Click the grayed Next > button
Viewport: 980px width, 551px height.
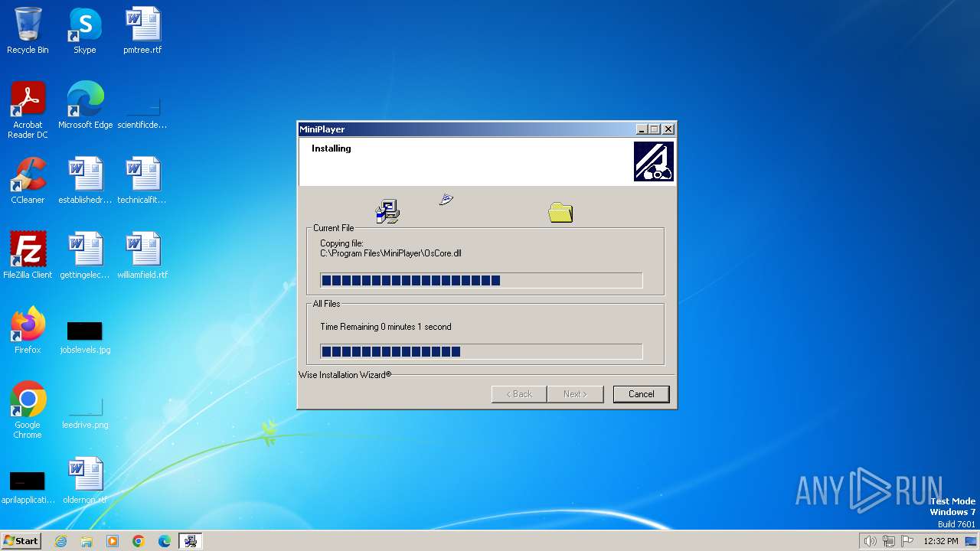pos(575,394)
